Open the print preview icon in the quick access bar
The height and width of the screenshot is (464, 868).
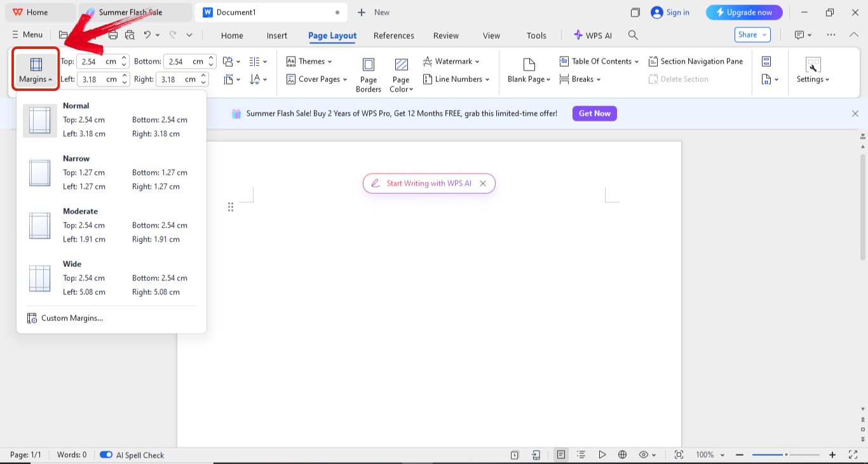click(130, 35)
